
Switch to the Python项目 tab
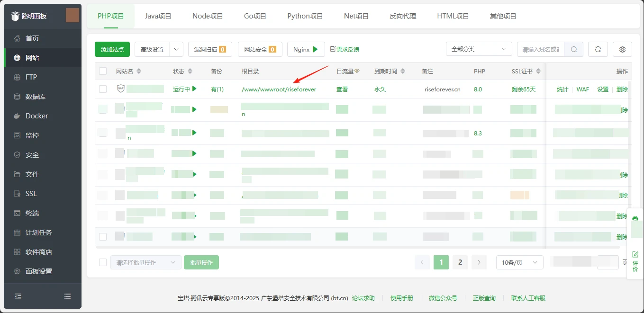pos(305,16)
